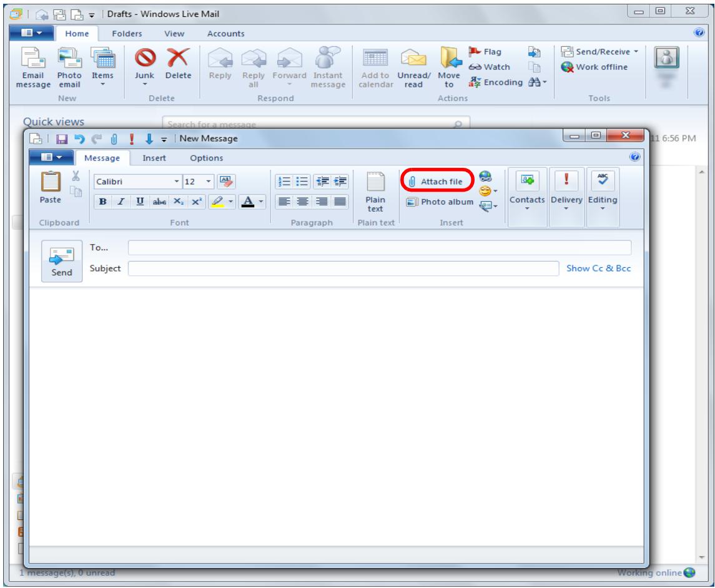715x588 pixels.
Task: Align text right
Action: [322, 202]
